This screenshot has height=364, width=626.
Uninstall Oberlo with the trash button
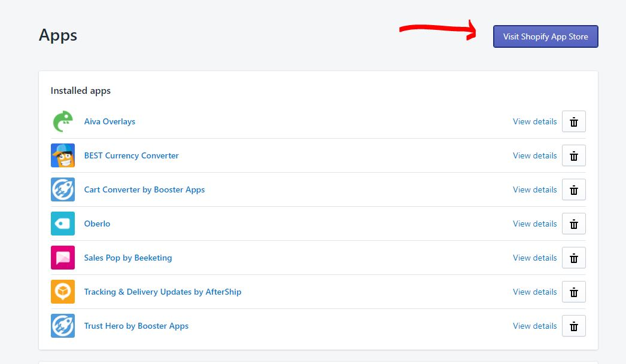tap(574, 224)
